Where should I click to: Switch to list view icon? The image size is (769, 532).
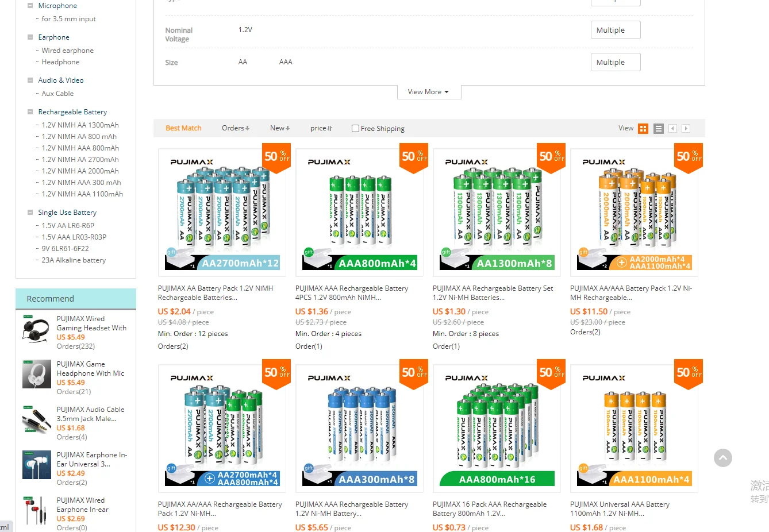659,129
